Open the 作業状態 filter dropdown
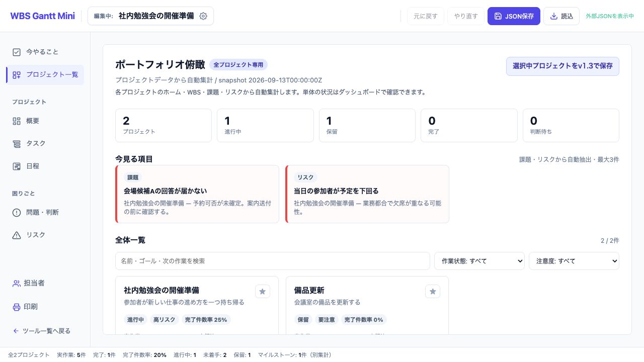 click(x=479, y=261)
